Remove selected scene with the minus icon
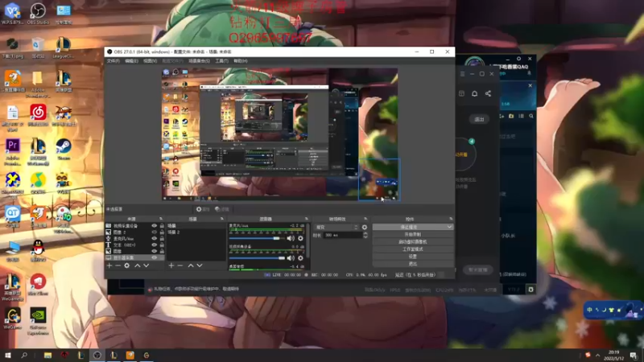644x362 pixels. [x=180, y=265]
